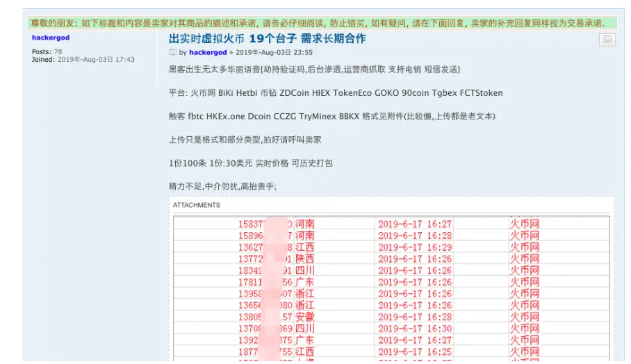Screen dimensions: 631x364
Task: Click the 广东 cell in the 16:27 row
Action: [304, 340]
